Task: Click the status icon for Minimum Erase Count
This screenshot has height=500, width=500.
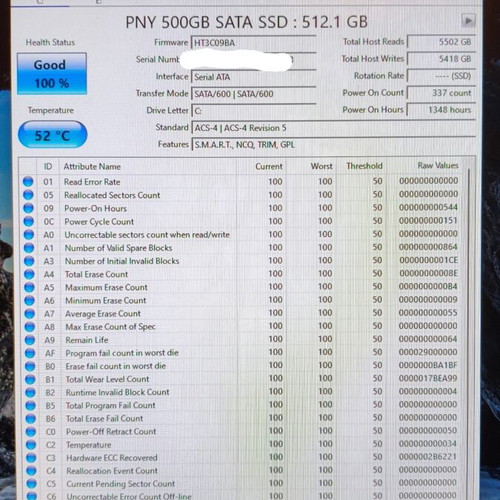Action: pyautogui.click(x=30, y=300)
